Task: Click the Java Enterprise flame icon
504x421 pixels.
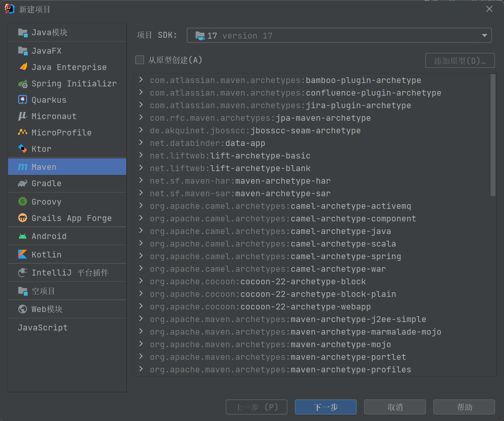Action: pos(23,67)
